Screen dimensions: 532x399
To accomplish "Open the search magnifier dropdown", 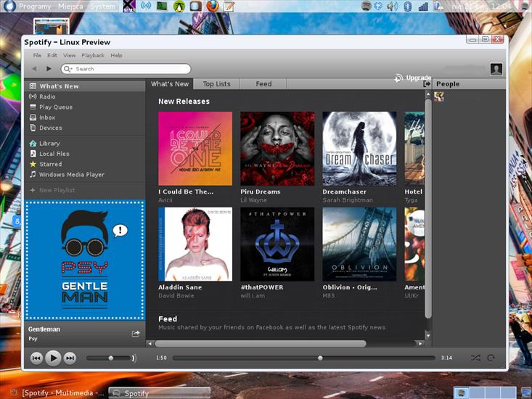I will [67, 69].
